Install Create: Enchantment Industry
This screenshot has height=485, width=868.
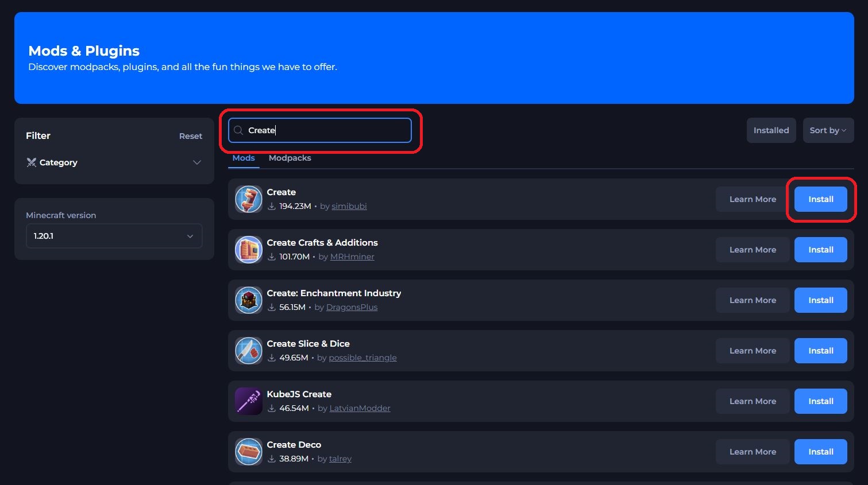click(x=821, y=300)
